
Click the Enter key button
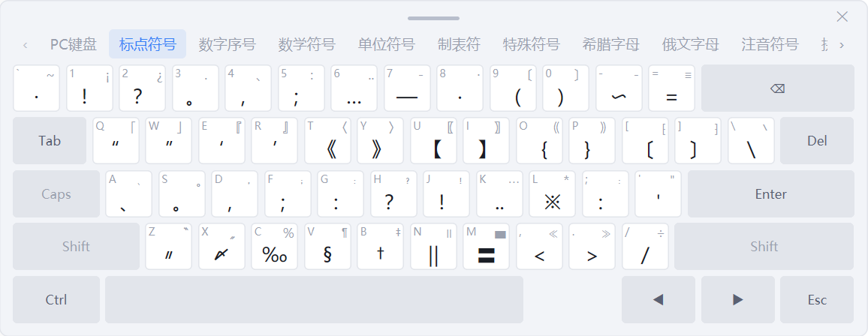[x=771, y=194]
